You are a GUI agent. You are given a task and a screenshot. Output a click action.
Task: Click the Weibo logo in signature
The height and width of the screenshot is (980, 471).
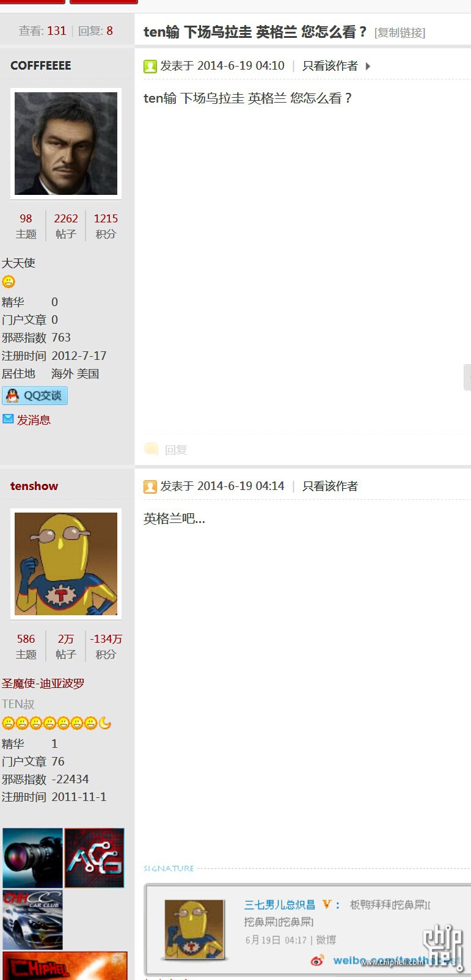(317, 960)
